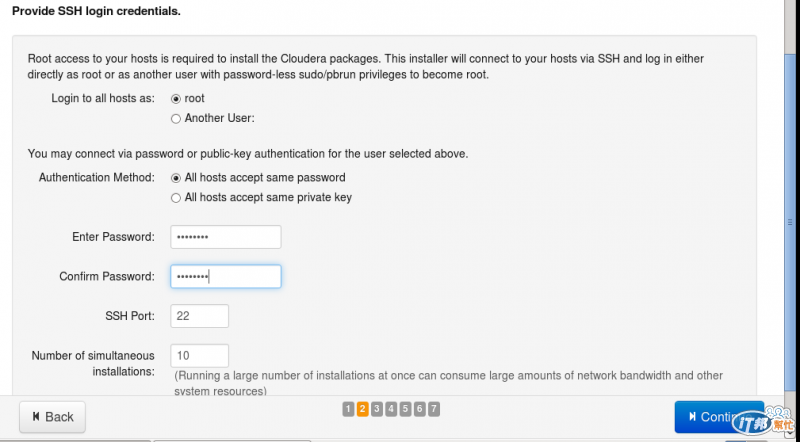
Task: Select All hosts accept same private key
Action: coord(176,197)
